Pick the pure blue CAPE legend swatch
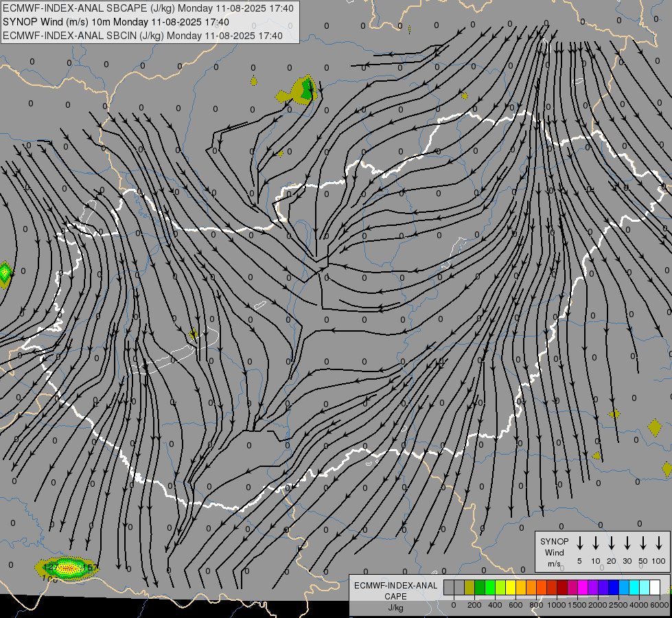Viewport: 672px width, 618px height. coord(613,587)
